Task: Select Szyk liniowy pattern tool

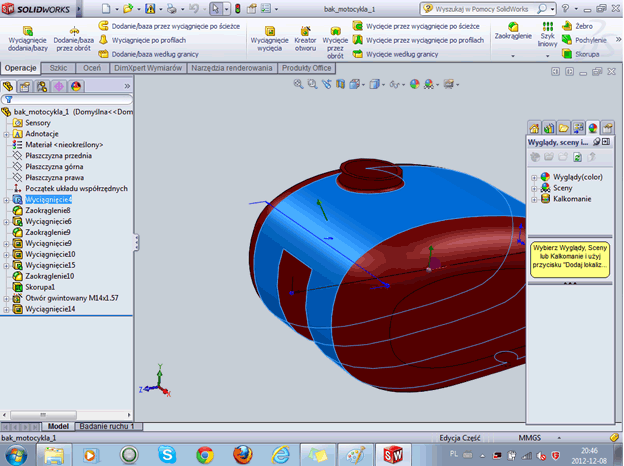Action: pyautogui.click(x=548, y=35)
